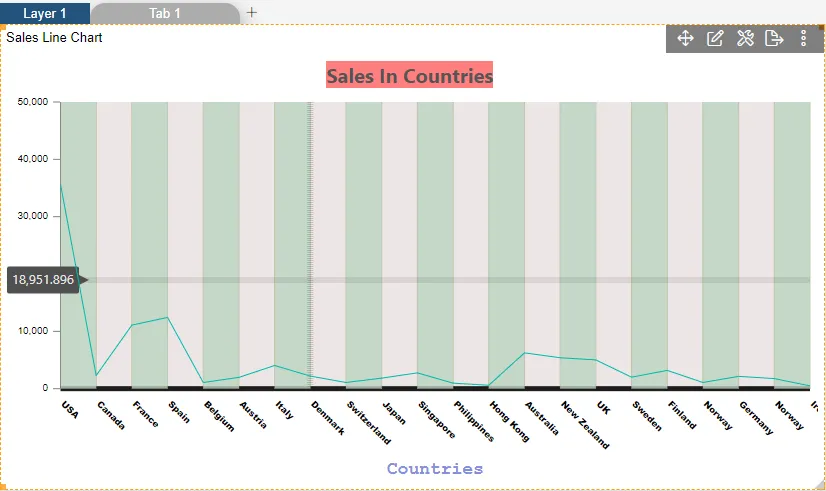Add a new tab with plus icon
Screen dimensions: 826x491
pos(252,12)
